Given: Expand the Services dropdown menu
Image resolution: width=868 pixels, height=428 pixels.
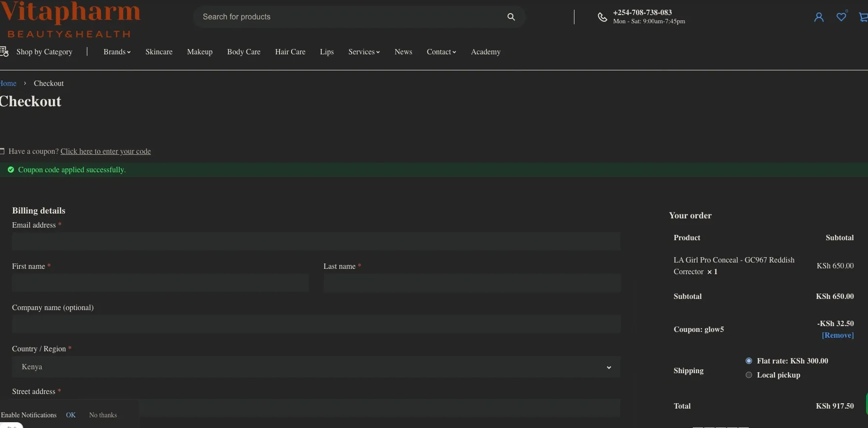Looking at the screenshot, I should pyautogui.click(x=364, y=52).
